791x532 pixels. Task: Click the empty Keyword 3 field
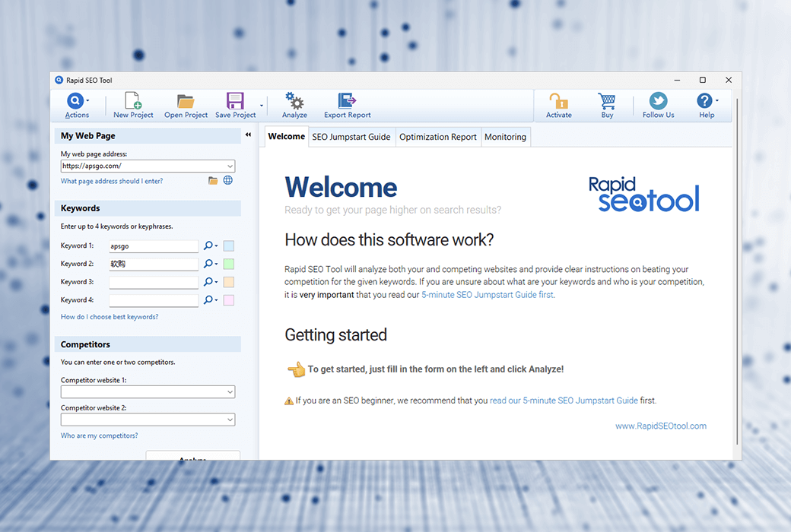pyautogui.click(x=154, y=283)
